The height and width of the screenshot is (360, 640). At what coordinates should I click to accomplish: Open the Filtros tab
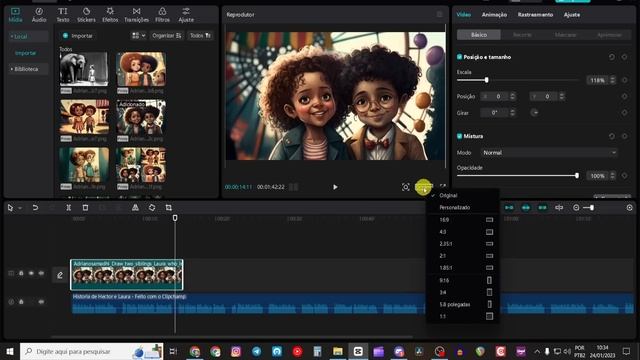point(162,15)
